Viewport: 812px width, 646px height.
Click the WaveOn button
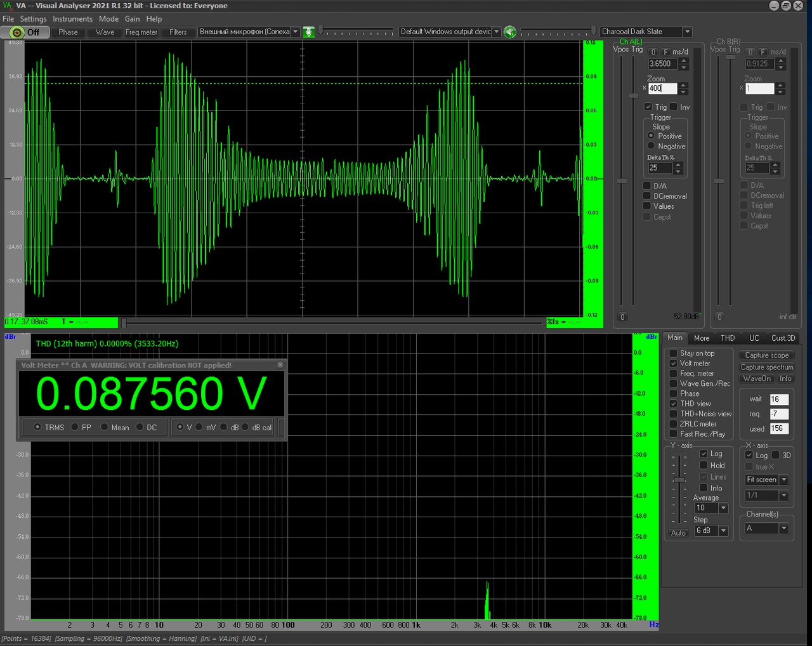(757, 379)
